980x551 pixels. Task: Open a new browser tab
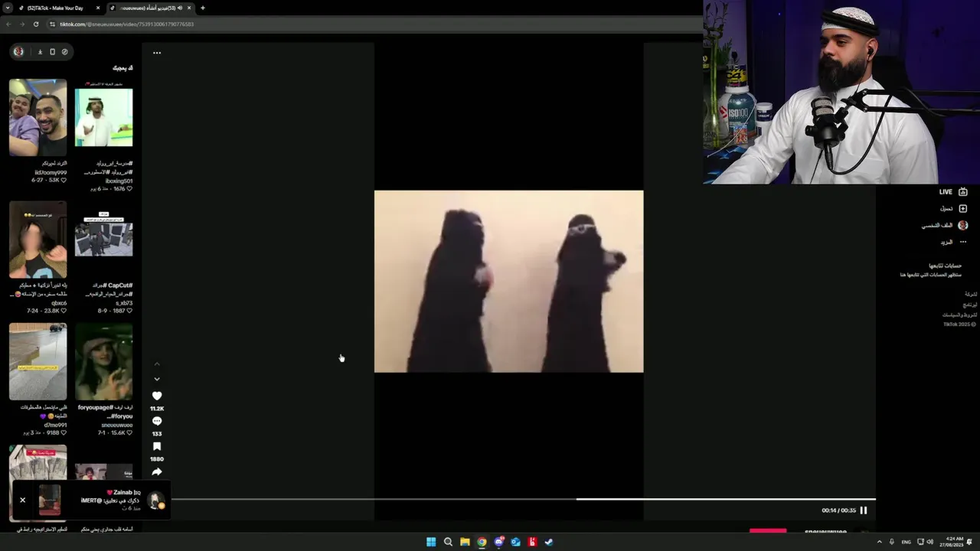coord(202,8)
